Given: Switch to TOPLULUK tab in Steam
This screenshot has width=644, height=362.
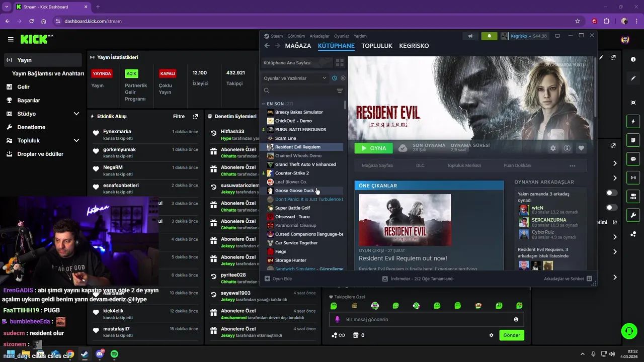Looking at the screenshot, I should point(377,46).
